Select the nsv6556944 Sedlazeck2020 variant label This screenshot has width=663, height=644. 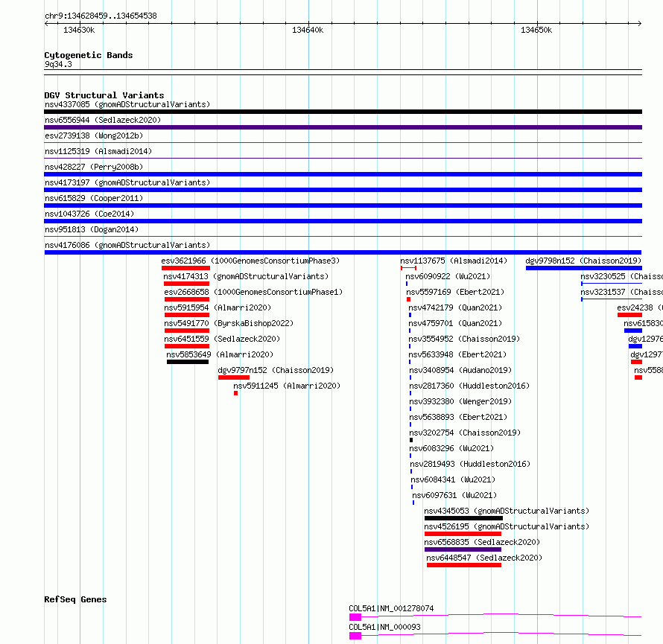pyautogui.click(x=103, y=120)
